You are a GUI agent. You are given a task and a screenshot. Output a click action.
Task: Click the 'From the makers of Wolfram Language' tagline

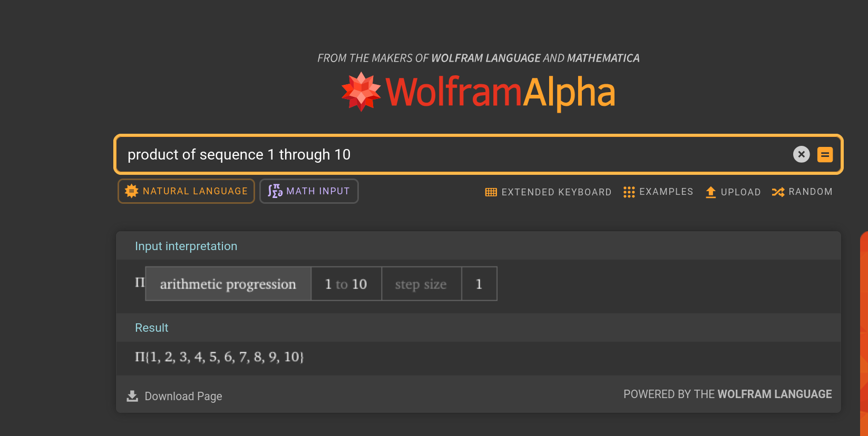point(478,58)
